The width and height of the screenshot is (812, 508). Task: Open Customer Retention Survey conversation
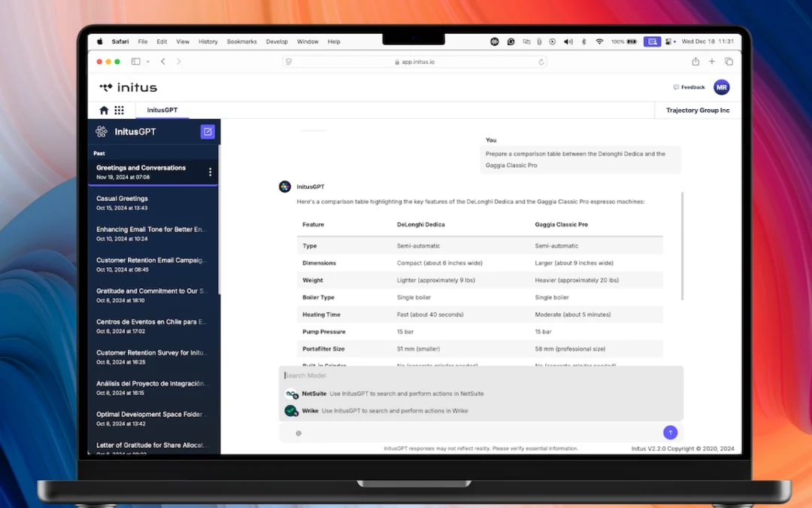153,357
